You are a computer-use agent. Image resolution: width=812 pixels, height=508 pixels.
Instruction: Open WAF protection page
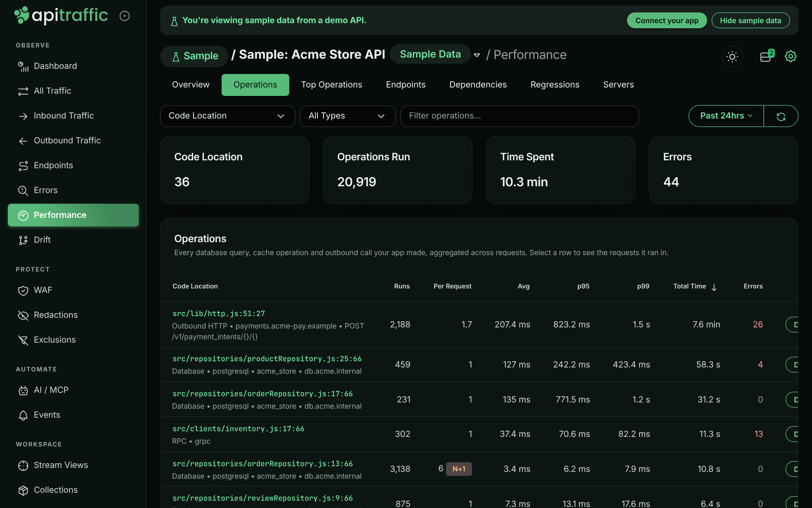tap(73, 290)
